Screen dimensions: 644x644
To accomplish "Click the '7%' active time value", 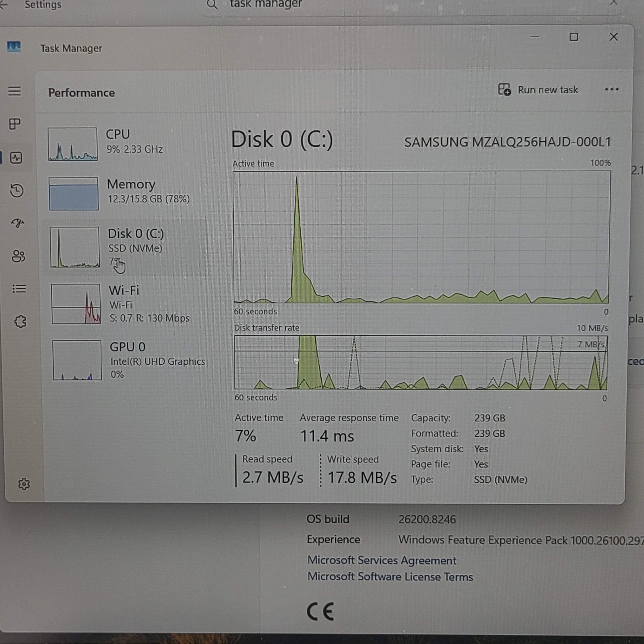I will tap(245, 436).
